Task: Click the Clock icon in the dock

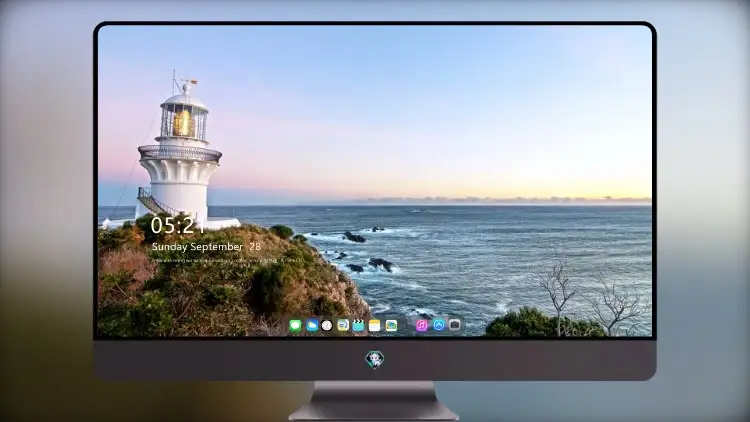Action: (x=327, y=326)
